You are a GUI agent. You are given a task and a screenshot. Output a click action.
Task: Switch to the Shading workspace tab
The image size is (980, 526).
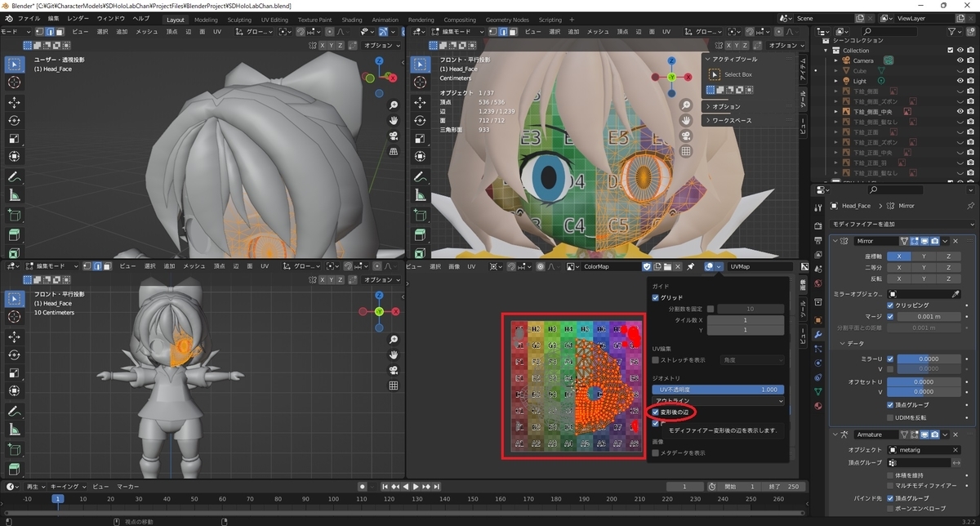(351, 19)
